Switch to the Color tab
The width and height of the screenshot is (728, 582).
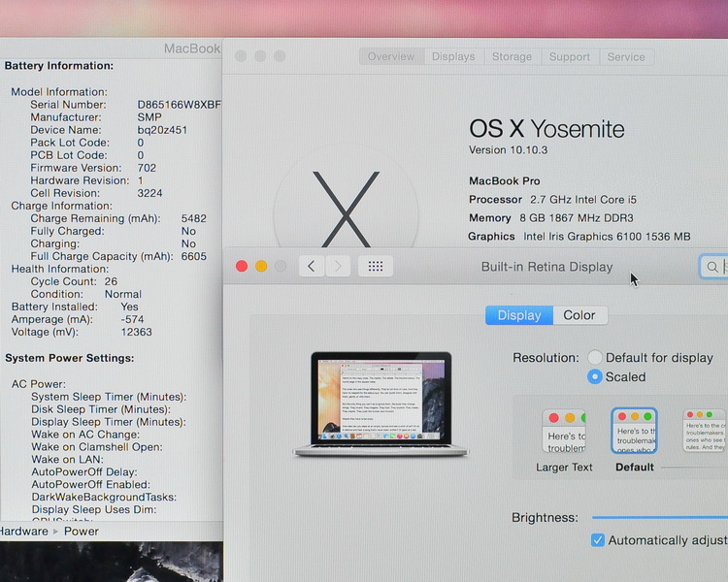[x=579, y=315]
